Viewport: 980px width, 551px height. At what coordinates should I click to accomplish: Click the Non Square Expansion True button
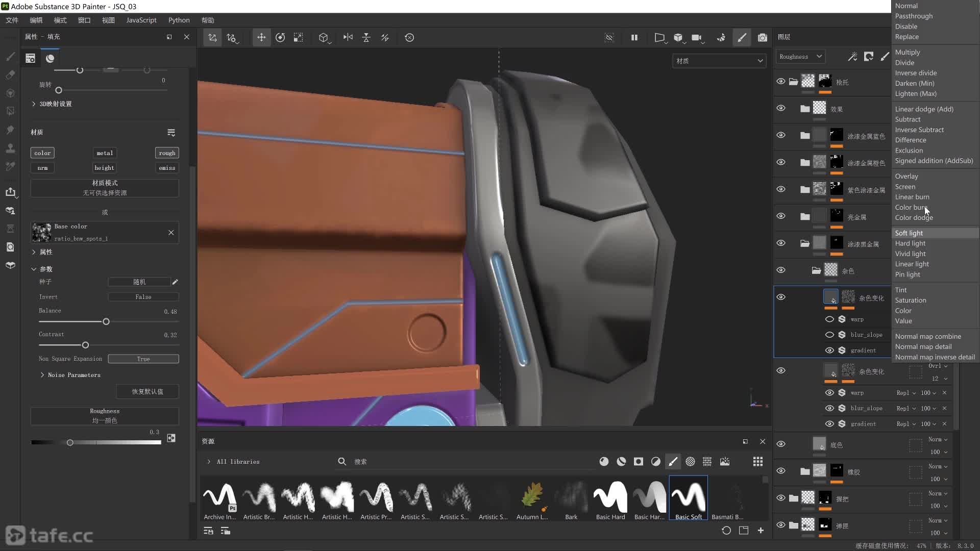click(x=143, y=359)
